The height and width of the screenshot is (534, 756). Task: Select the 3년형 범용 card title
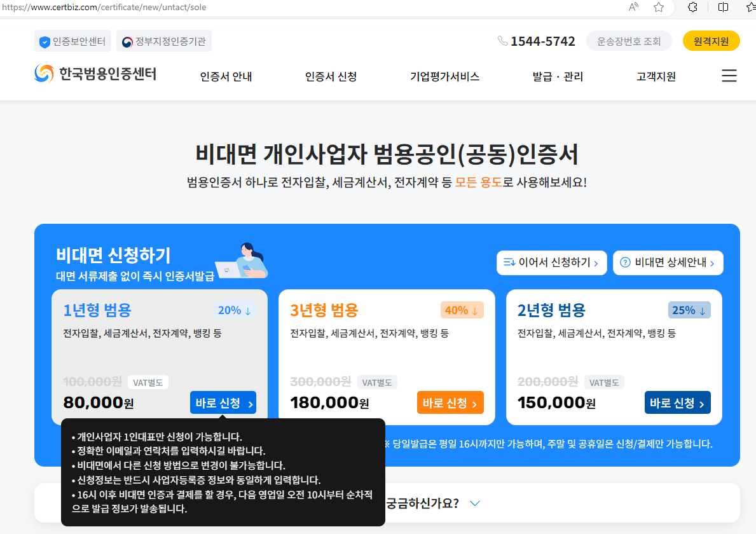point(324,310)
